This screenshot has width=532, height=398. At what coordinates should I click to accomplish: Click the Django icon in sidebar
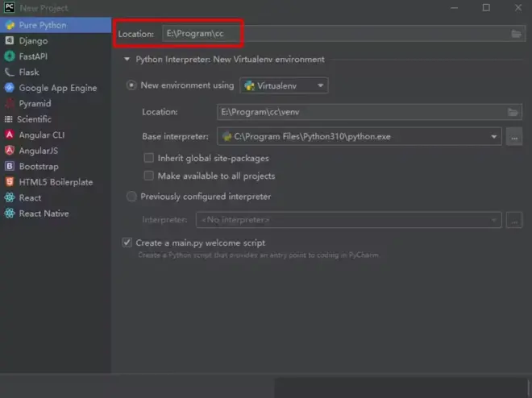pyautogui.click(x=10, y=40)
